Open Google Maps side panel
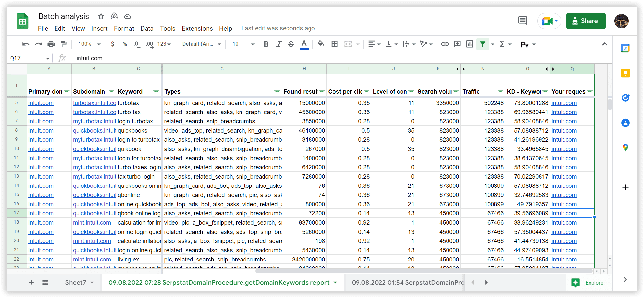This screenshot has height=298, width=644. pyautogui.click(x=625, y=148)
